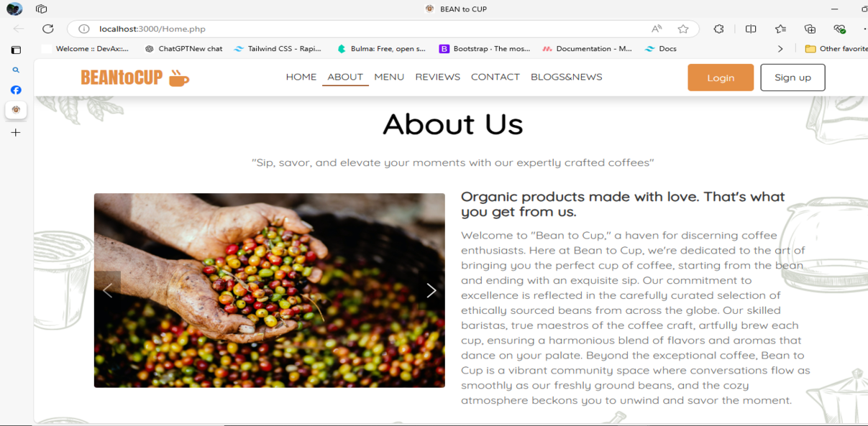The width and height of the screenshot is (868, 426).
Task: Go to the MENU navigation item
Action: 389,77
